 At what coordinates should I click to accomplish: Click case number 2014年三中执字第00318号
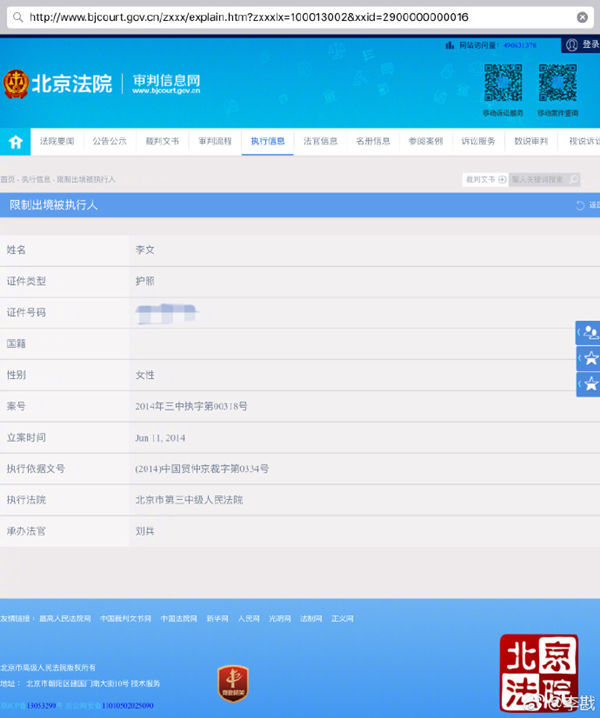pos(191,406)
